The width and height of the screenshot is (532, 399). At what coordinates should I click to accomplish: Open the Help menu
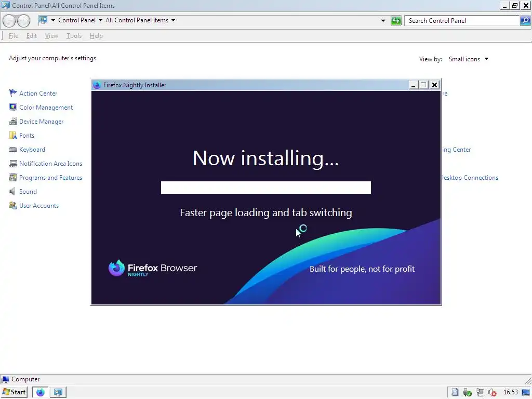pos(96,36)
